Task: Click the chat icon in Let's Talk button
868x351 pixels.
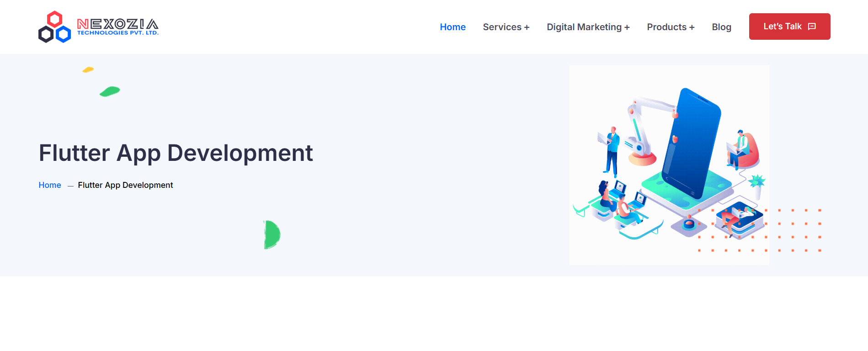Action: tap(812, 27)
